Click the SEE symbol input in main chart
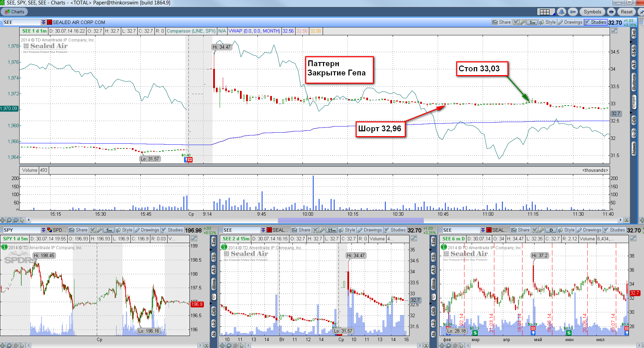This screenshot has height=348, width=644. (21, 22)
